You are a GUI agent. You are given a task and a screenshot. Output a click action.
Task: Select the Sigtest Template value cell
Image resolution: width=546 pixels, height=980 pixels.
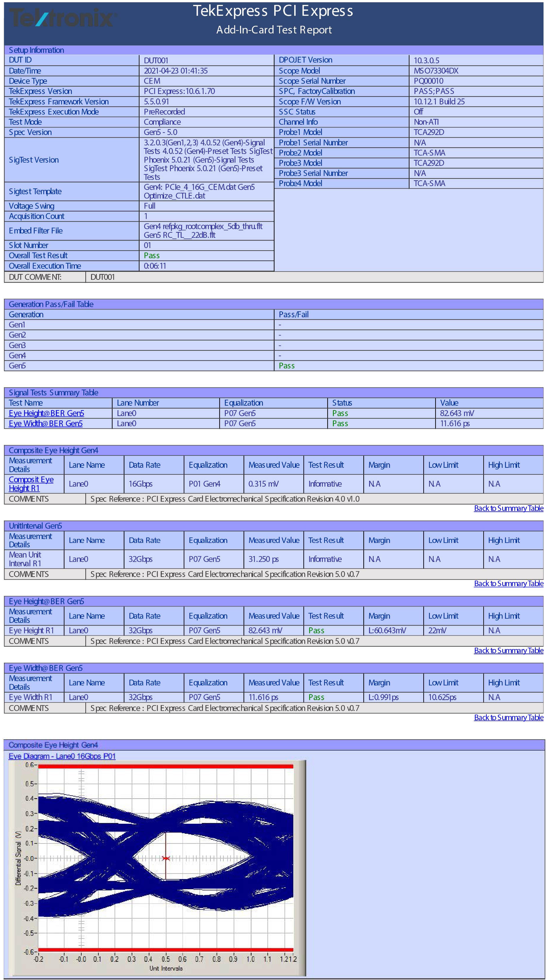click(207, 191)
